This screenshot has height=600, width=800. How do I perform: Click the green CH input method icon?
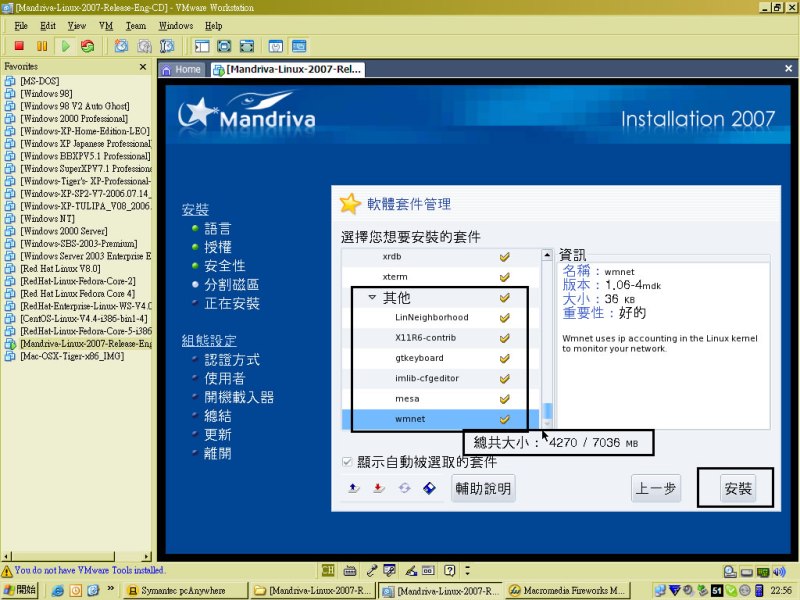[328, 570]
